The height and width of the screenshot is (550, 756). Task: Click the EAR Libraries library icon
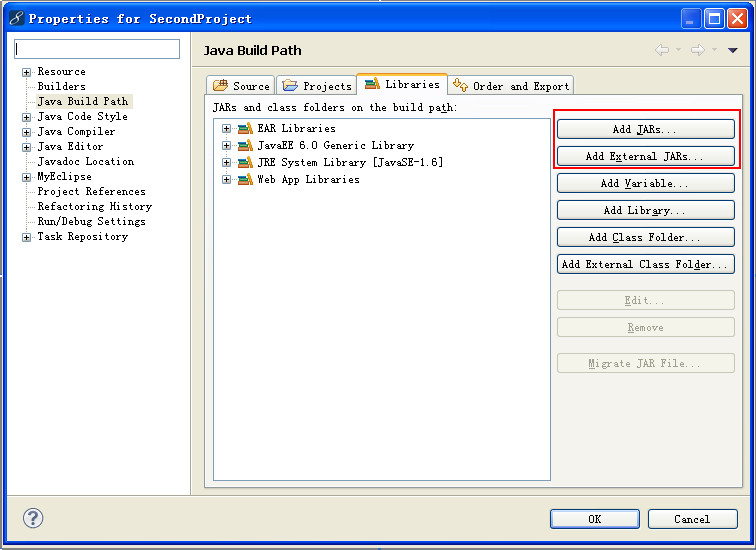pos(245,128)
